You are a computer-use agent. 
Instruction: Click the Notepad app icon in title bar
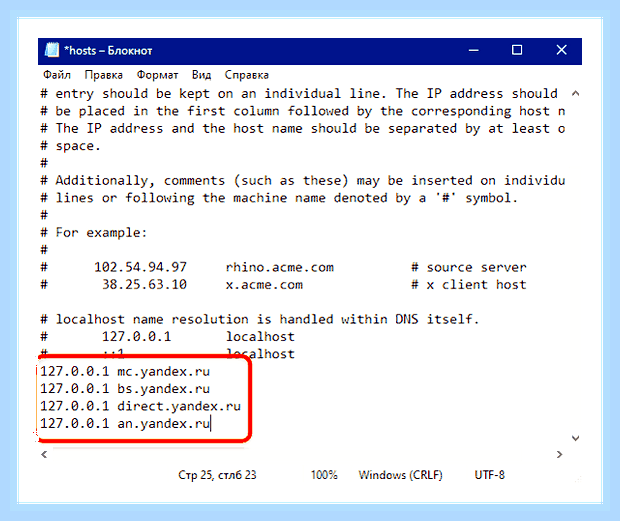[52, 50]
